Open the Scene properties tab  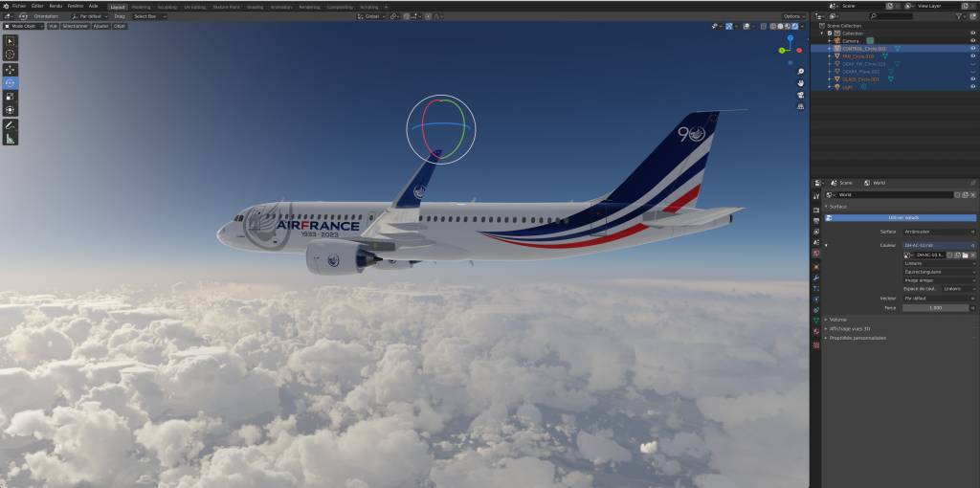pyautogui.click(x=816, y=242)
